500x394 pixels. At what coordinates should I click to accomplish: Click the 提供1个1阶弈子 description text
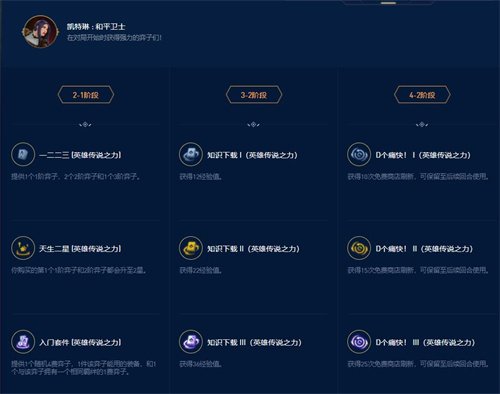tap(76, 177)
